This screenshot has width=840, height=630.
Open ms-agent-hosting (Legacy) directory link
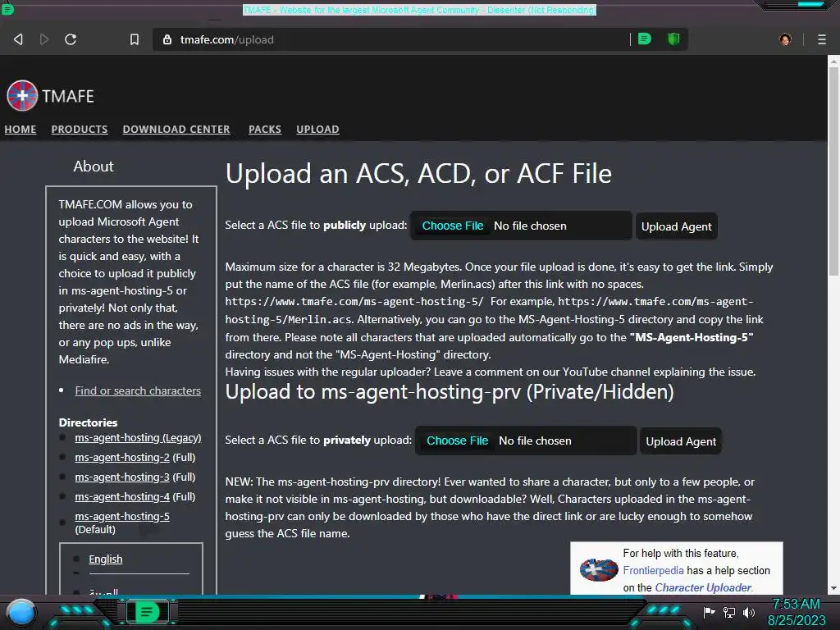coord(138,438)
